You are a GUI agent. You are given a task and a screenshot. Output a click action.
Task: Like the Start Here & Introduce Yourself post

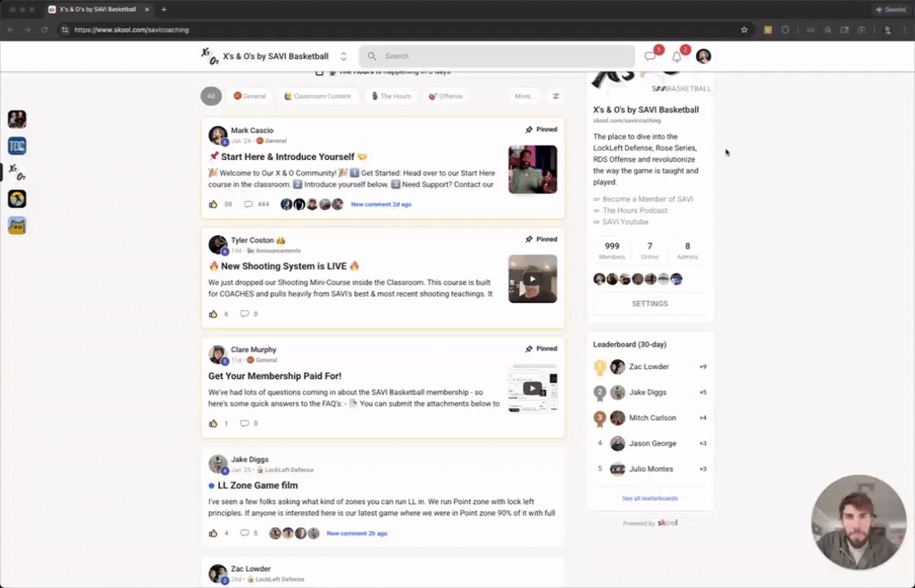tap(213, 204)
